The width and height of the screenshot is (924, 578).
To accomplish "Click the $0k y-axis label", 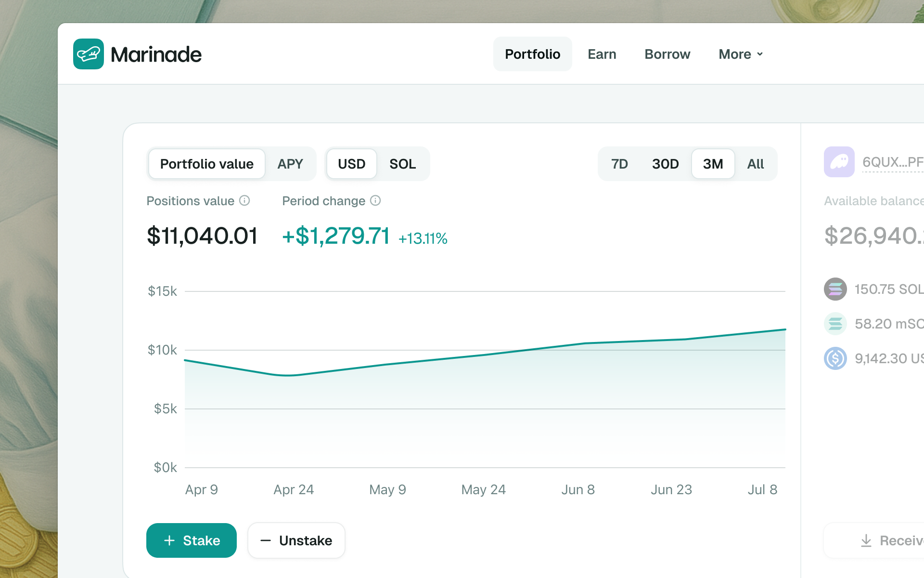I will (x=166, y=468).
